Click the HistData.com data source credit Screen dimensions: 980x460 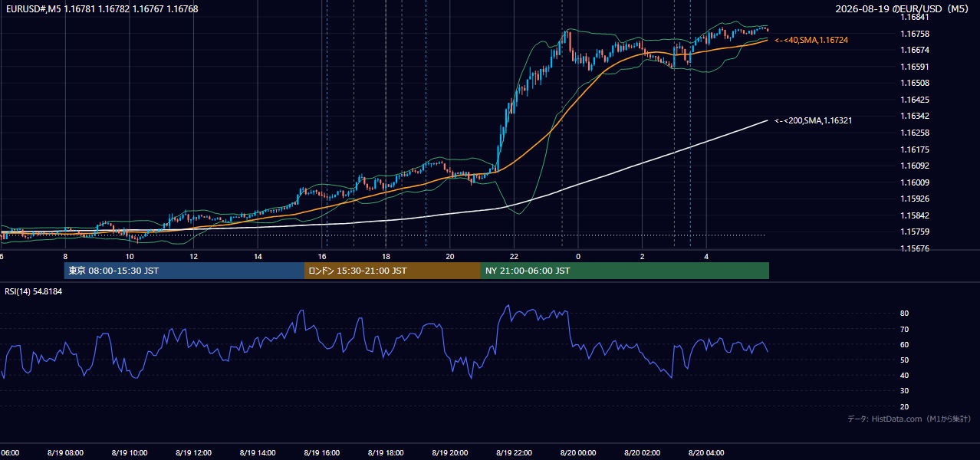tap(909, 419)
